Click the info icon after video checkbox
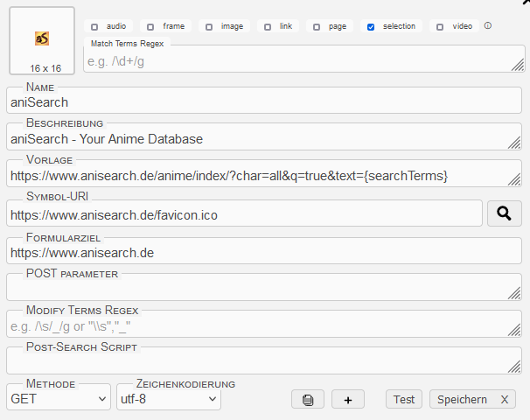Viewport: 530px width, 420px height. click(x=488, y=26)
